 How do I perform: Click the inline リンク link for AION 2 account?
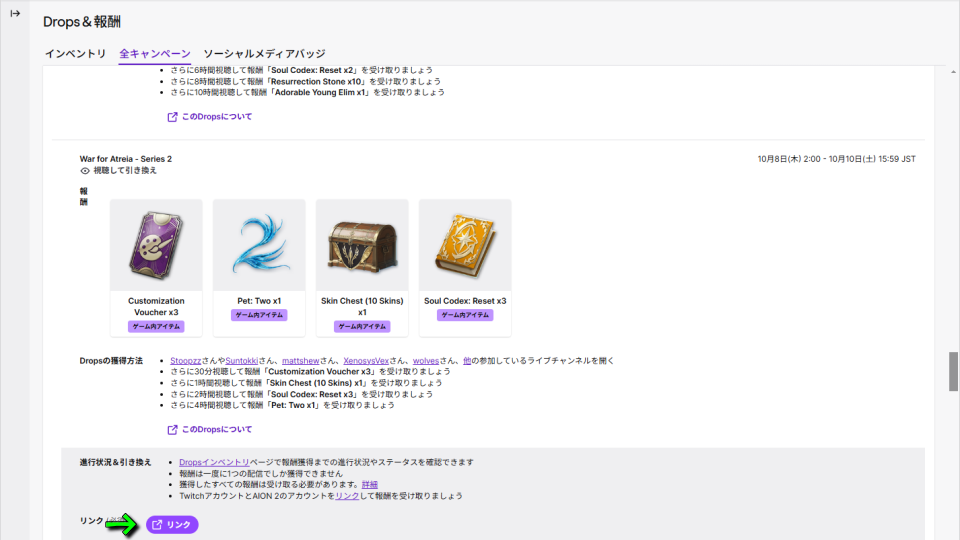[347, 496]
